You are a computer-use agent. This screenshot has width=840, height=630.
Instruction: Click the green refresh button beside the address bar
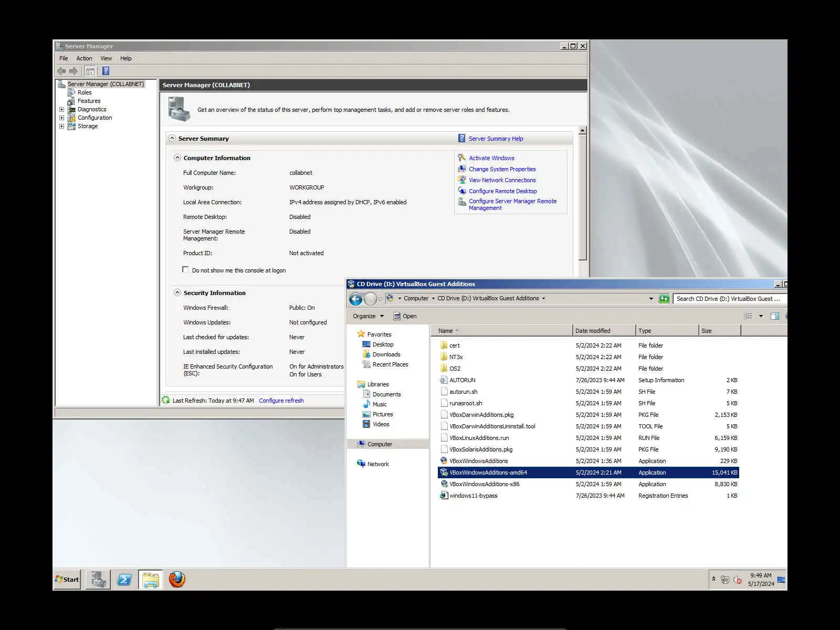tap(664, 299)
